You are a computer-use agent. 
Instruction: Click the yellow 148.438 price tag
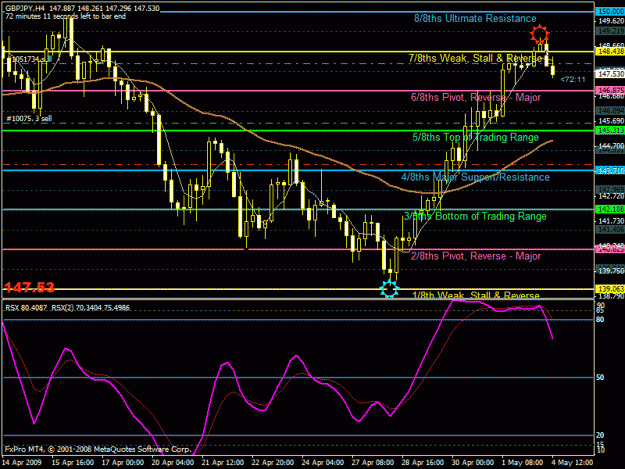tap(609, 51)
